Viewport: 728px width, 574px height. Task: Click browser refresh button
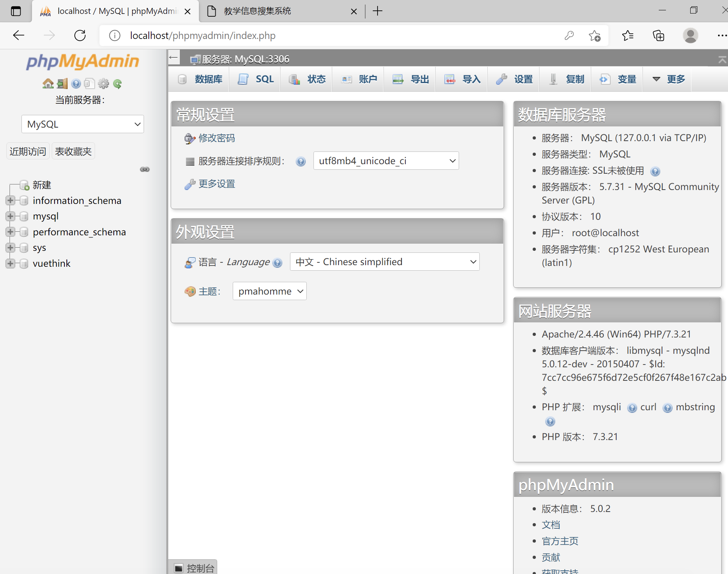pyautogui.click(x=80, y=35)
